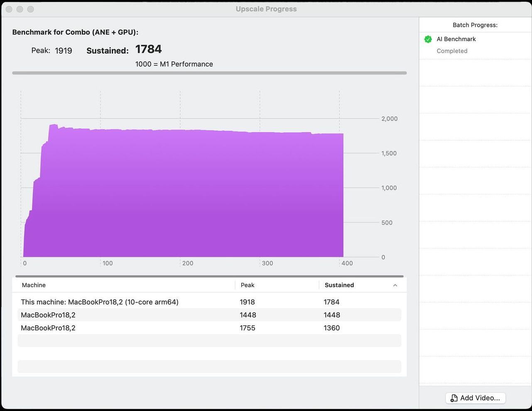Screen dimensions: 532x411
Task: Select 'This machine: MacBookPro18,2' table row
Action: click(209, 302)
